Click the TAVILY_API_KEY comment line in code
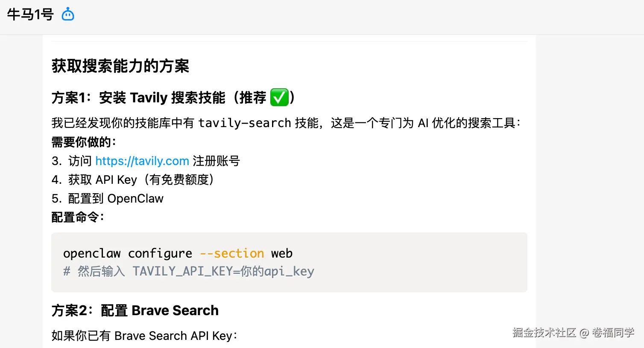Image resolution: width=644 pixels, height=348 pixels. coord(189,271)
